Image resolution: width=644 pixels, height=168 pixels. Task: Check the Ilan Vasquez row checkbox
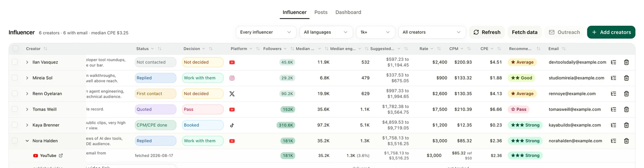pos(15,62)
